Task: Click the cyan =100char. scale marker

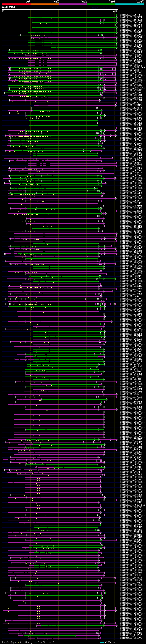Action: [102, 642]
